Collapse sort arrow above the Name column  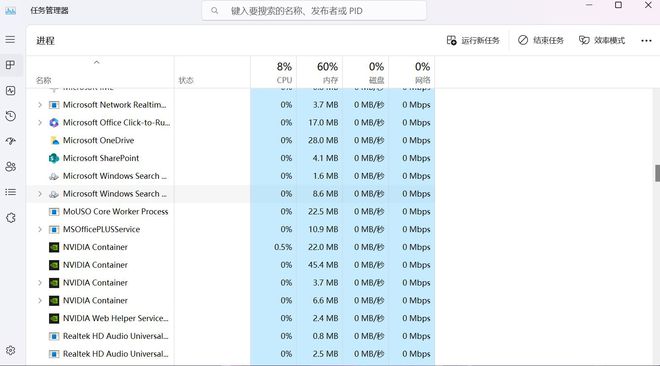click(x=96, y=62)
